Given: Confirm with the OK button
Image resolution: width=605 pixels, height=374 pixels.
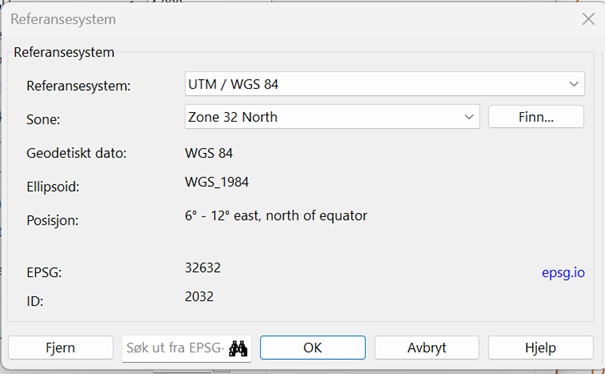Looking at the screenshot, I should [313, 348].
